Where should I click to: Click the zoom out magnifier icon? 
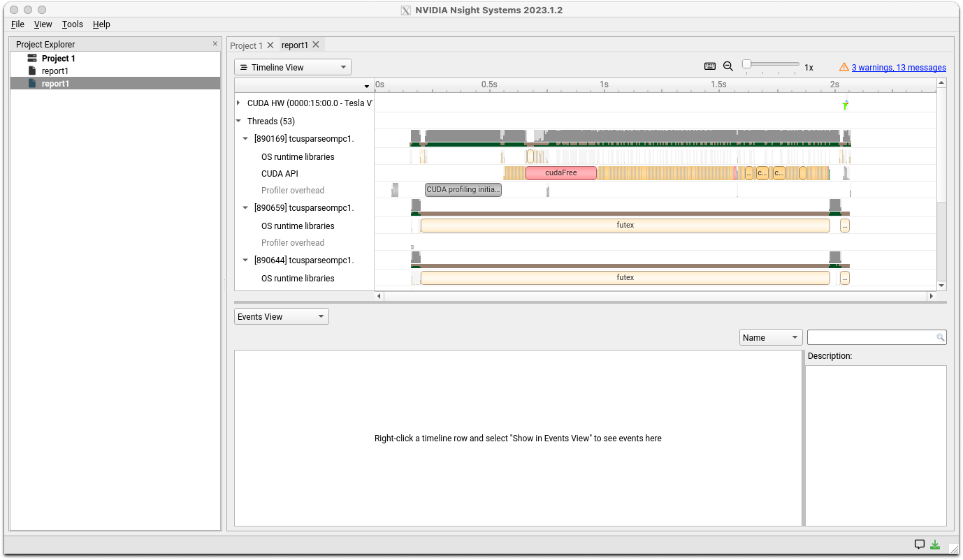[728, 66]
